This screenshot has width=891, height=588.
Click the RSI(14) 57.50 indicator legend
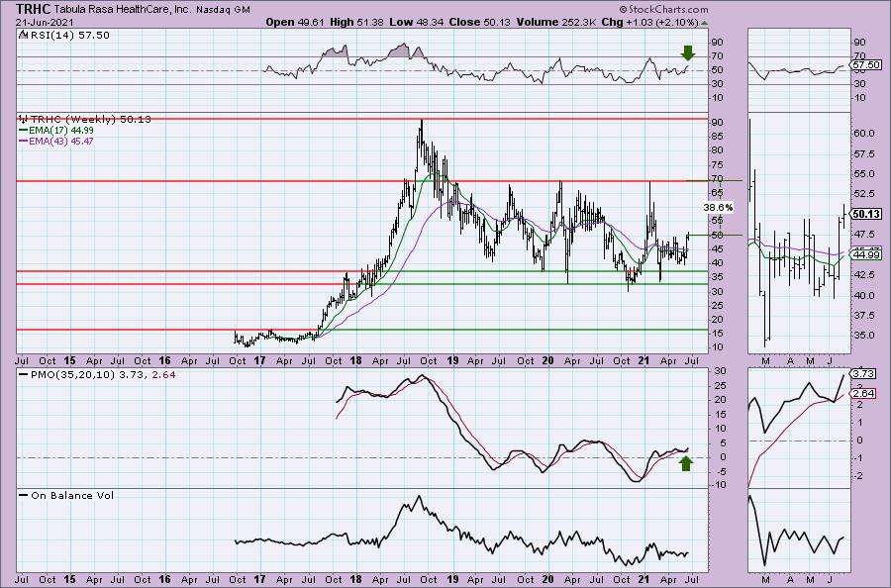click(x=64, y=36)
